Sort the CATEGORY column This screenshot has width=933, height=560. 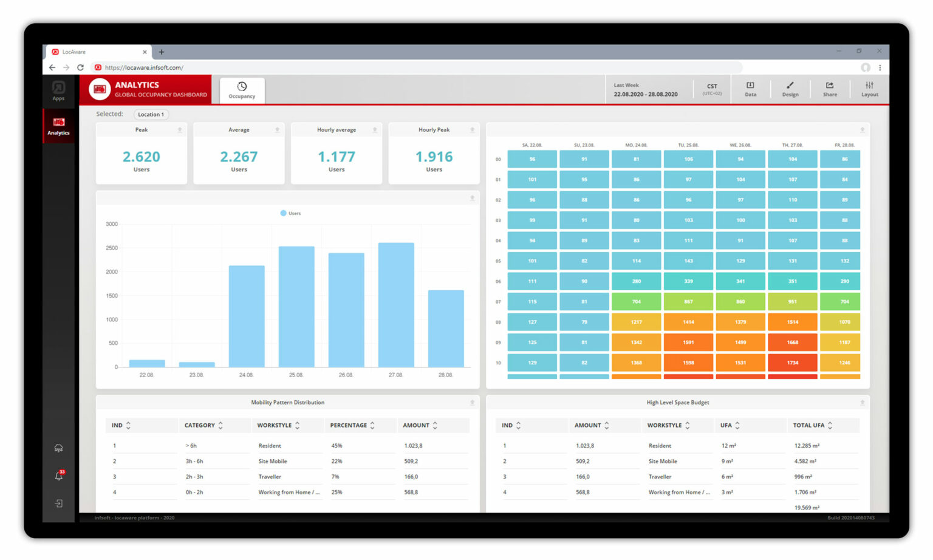coord(221,425)
